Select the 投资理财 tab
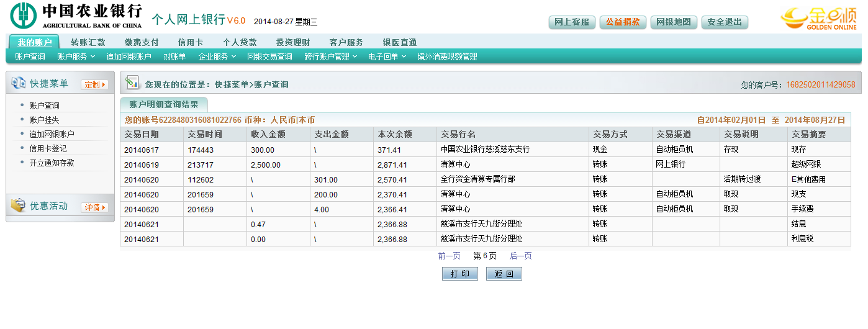Image resolution: width=868 pixels, height=329 pixels. click(293, 42)
